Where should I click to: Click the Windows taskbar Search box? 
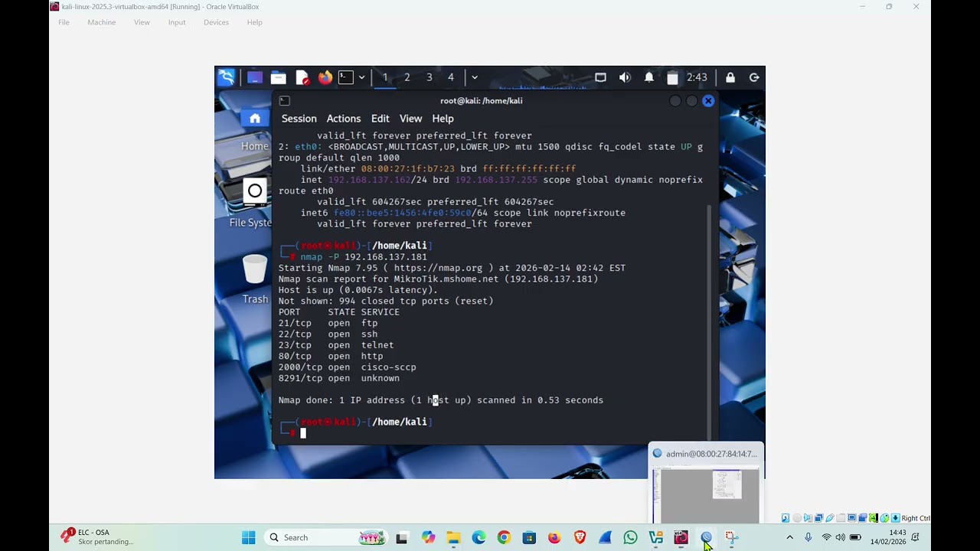click(325, 538)
